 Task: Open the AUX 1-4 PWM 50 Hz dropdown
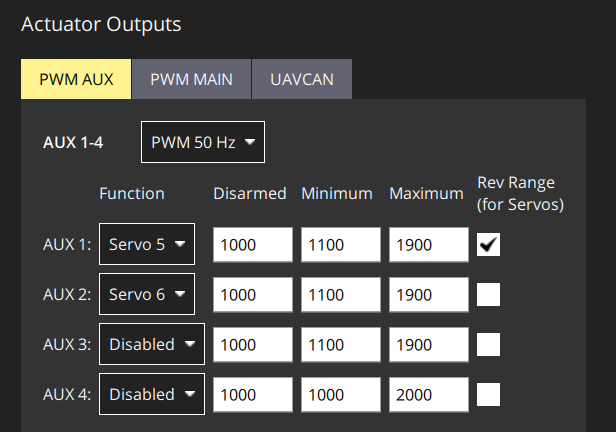(x=203, y=143)
